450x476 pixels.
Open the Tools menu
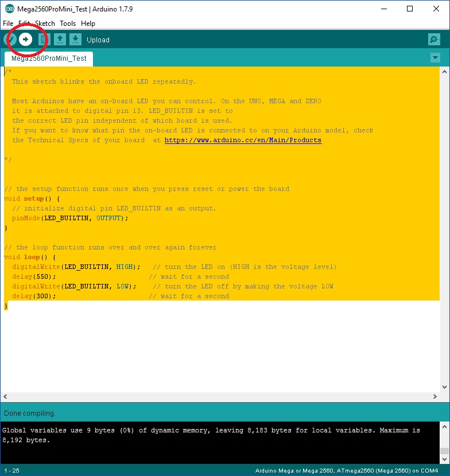(68, 24)
